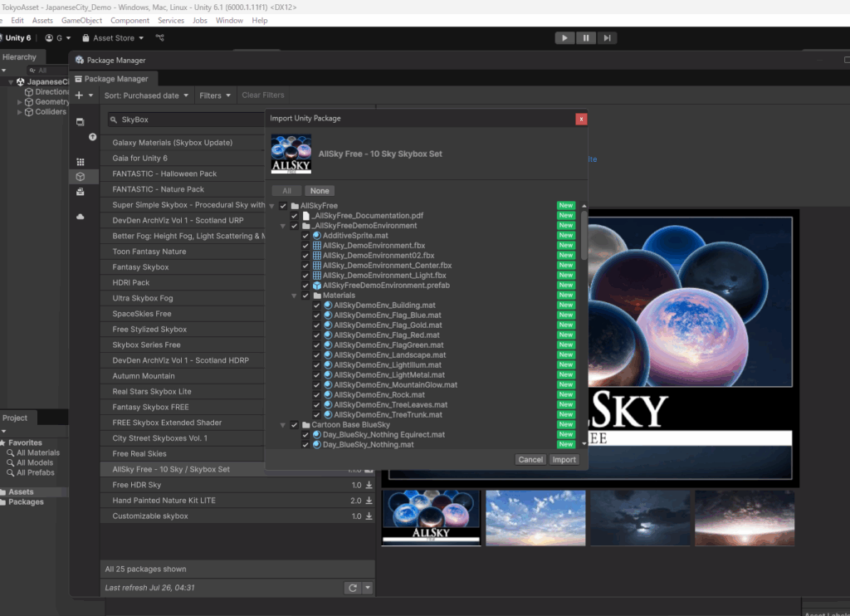The image size is (850, 616).
Task: Close the Import Unity Package dialog
Action: tap(581, 119)
